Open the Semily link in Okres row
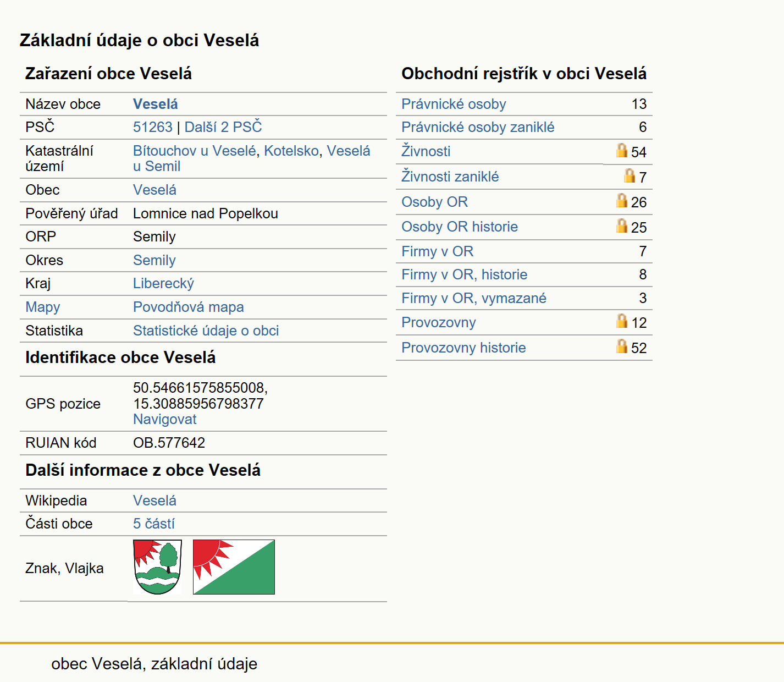 [154, 260]
